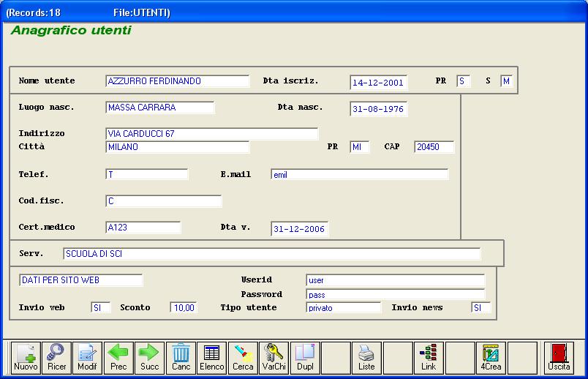Delete record using Canc trash icon

coord(181,358)
